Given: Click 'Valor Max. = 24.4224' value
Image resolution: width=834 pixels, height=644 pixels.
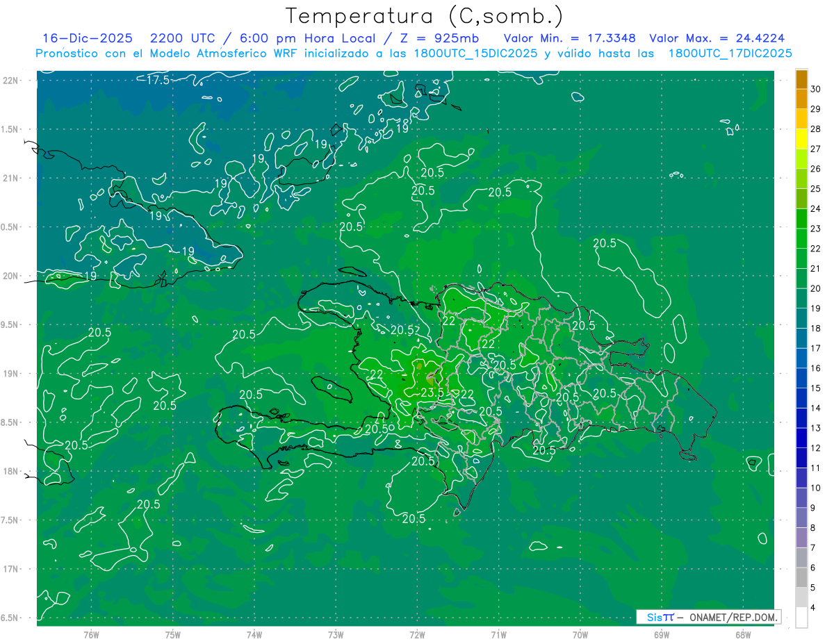Looking at the screenshot, I should point(717,38).
